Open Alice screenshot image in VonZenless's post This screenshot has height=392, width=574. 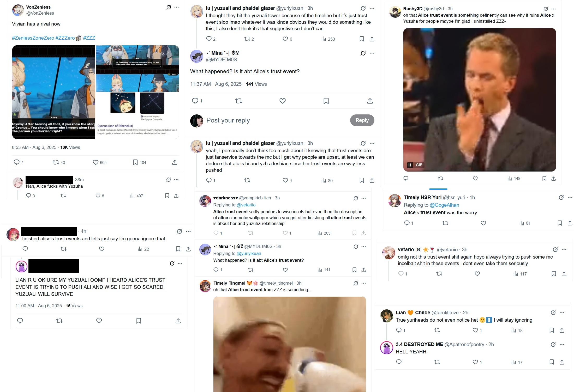54,92
